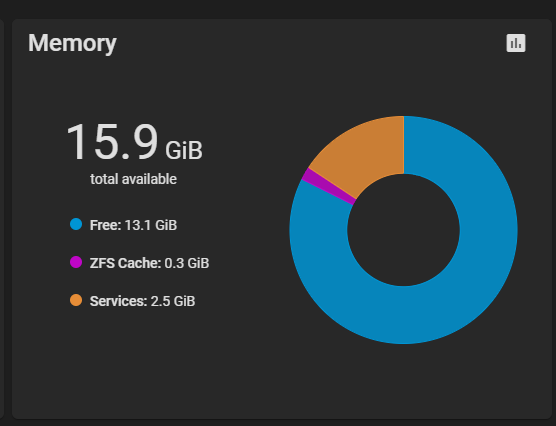Click the thin magenta ZFS Cache slice
556x426 pixels.
328,186
